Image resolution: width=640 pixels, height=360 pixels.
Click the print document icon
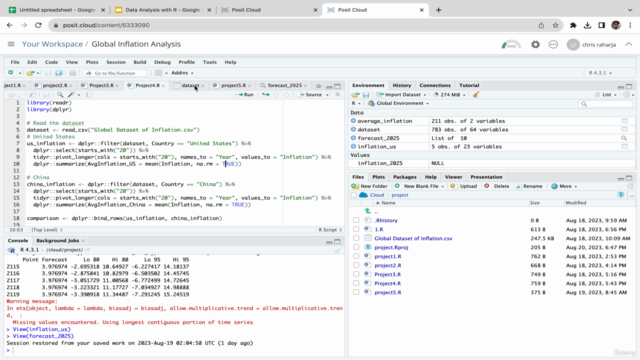pyautogui.click(x=73, y=73)
